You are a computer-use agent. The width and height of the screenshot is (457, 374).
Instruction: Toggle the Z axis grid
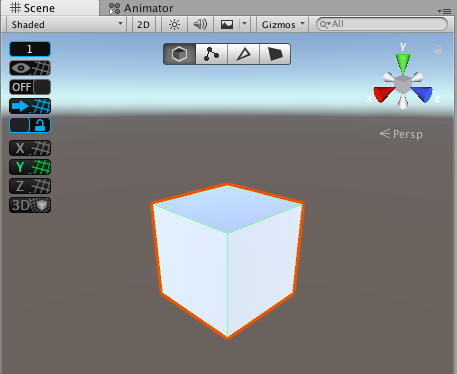(x=30, y=186)
